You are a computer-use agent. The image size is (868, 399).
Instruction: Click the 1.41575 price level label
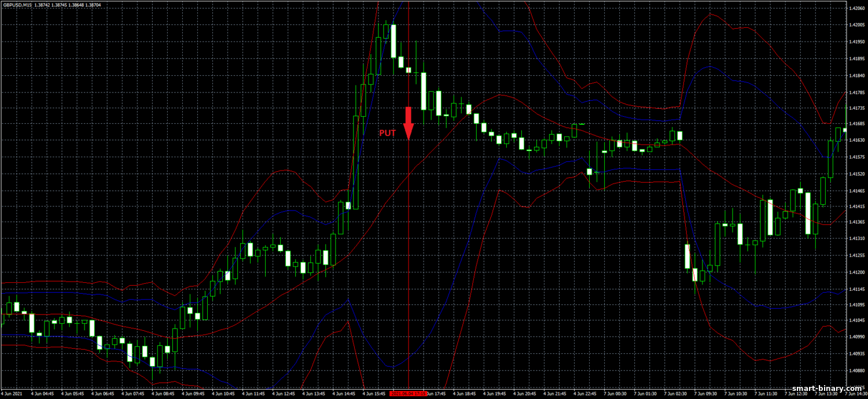(856, 157)
